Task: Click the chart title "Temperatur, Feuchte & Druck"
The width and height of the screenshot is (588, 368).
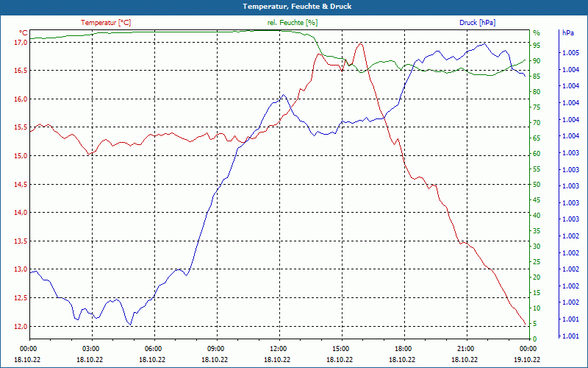Action: pos(297,7)
